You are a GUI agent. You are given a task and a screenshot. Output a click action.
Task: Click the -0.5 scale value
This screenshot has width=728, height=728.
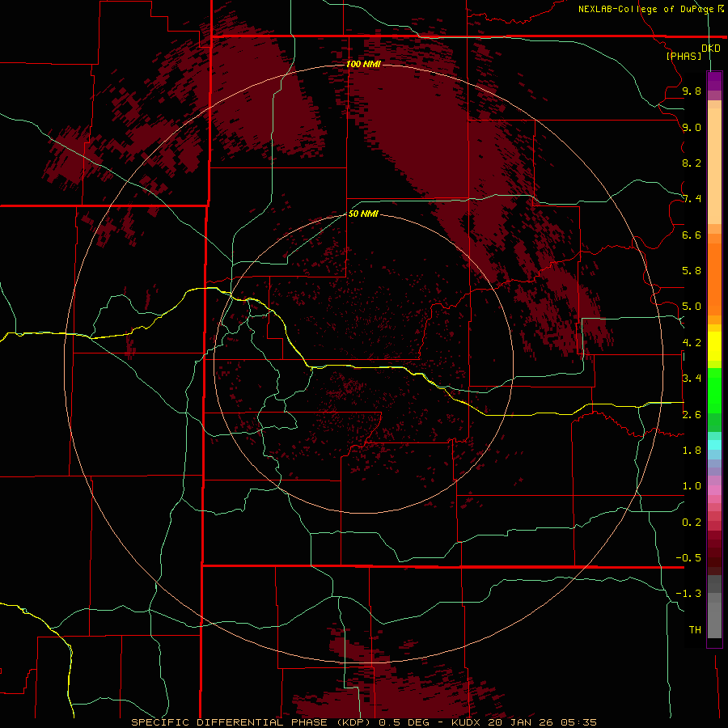click(x=688, y=558)
